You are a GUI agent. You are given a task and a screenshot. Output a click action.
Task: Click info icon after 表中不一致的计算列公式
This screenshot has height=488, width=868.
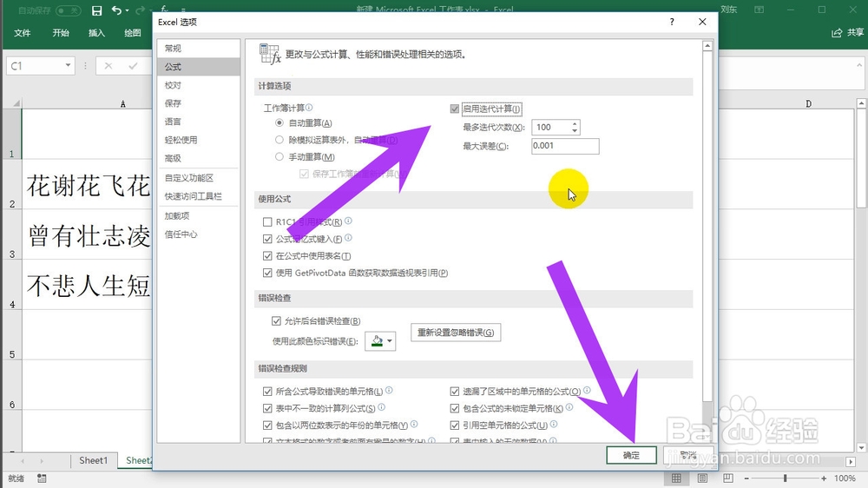coord(381,407)
